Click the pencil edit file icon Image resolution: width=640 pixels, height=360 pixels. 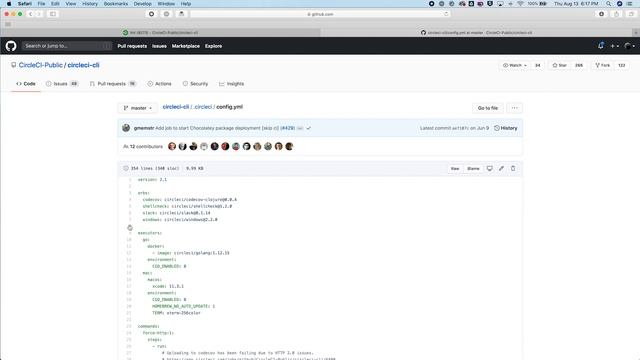501,169
